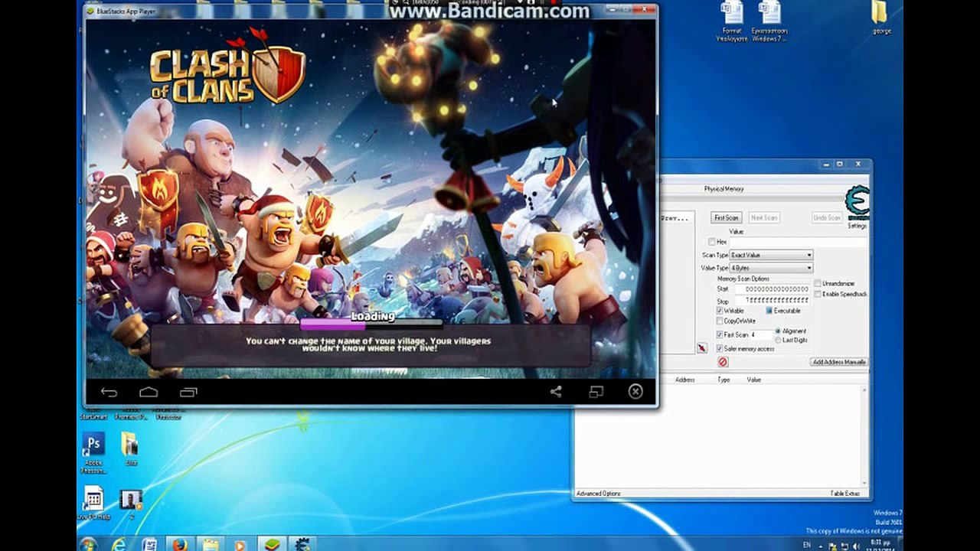Screen dimensions: 980x551
Task: Tap the circled X exit icon in BlueStacks
Action: click(x=635, y=392)
